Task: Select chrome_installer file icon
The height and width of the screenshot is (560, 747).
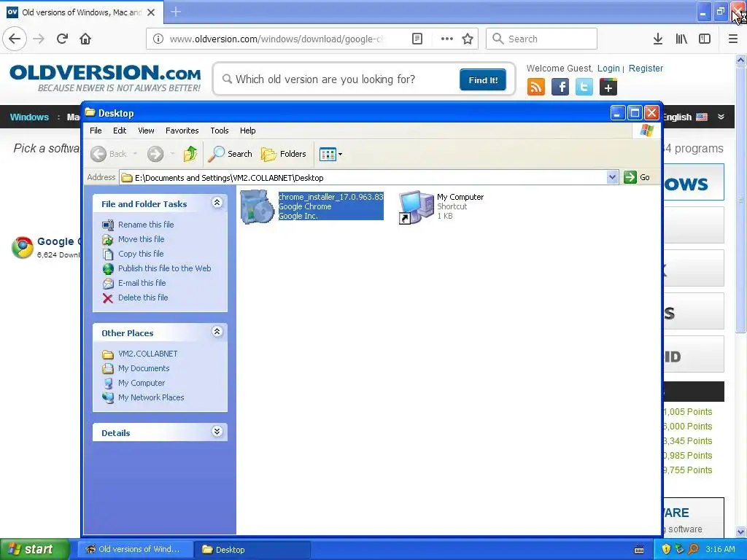Action: point(258,206)
